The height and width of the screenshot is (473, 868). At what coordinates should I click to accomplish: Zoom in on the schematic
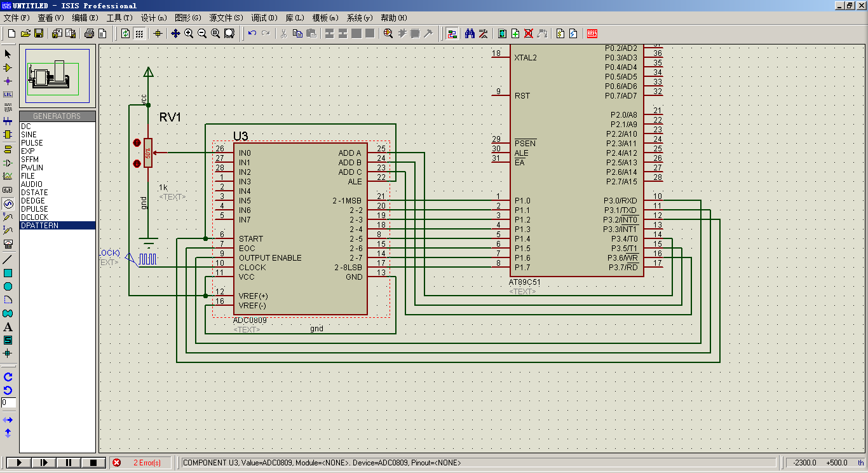[189, 34]
